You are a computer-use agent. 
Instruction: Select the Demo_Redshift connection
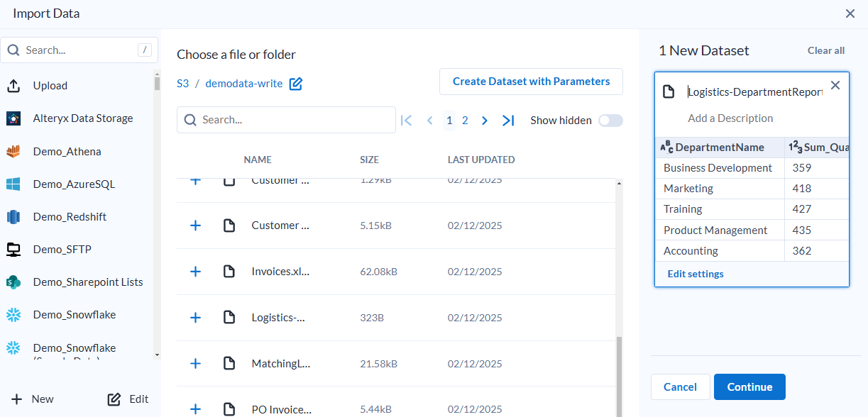[70, 217]
